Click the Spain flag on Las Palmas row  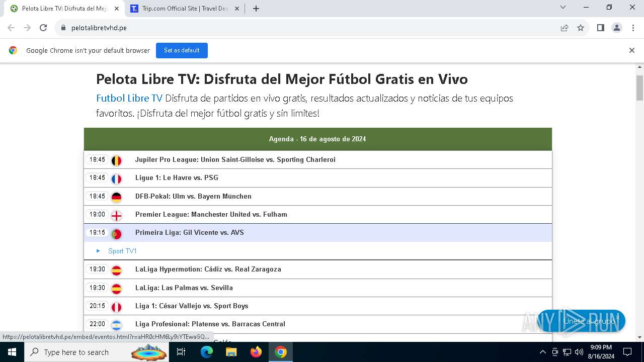pyautogui.click(x=116, y=289)
